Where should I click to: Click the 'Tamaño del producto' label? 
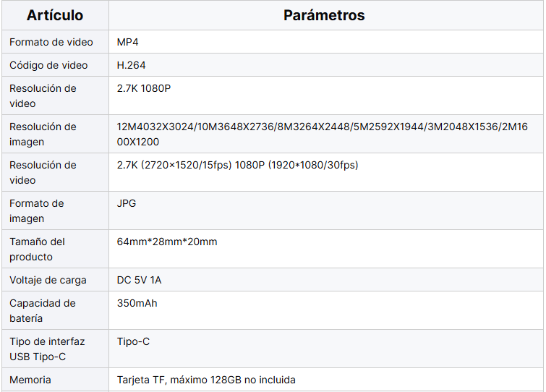[x=38, y=250]
